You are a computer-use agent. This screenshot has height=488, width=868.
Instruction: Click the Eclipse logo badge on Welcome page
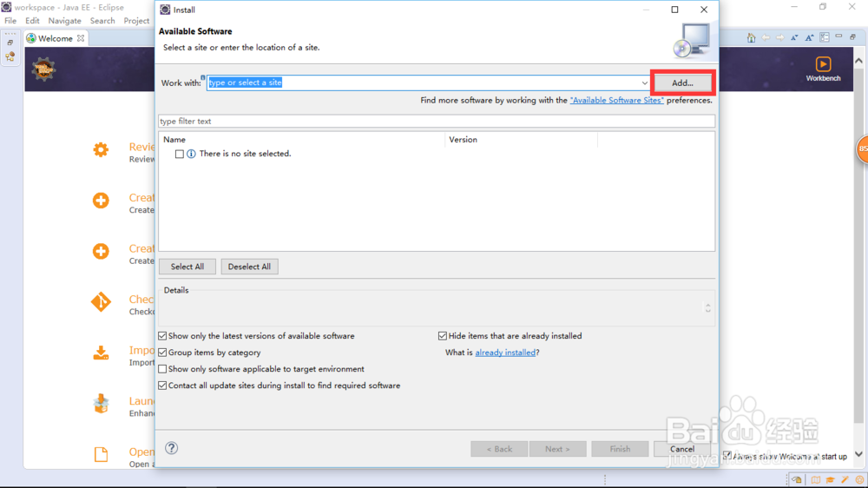click(x=43, y=69)
